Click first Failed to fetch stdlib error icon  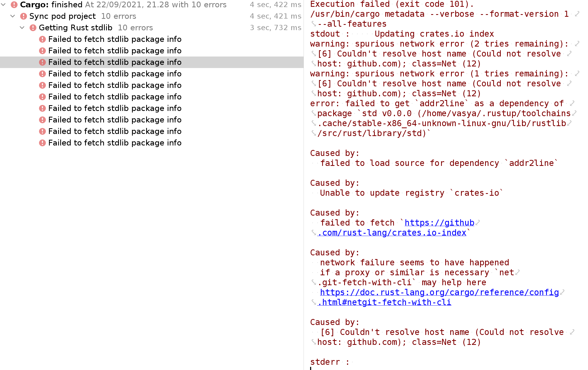[x=42, y=39]
